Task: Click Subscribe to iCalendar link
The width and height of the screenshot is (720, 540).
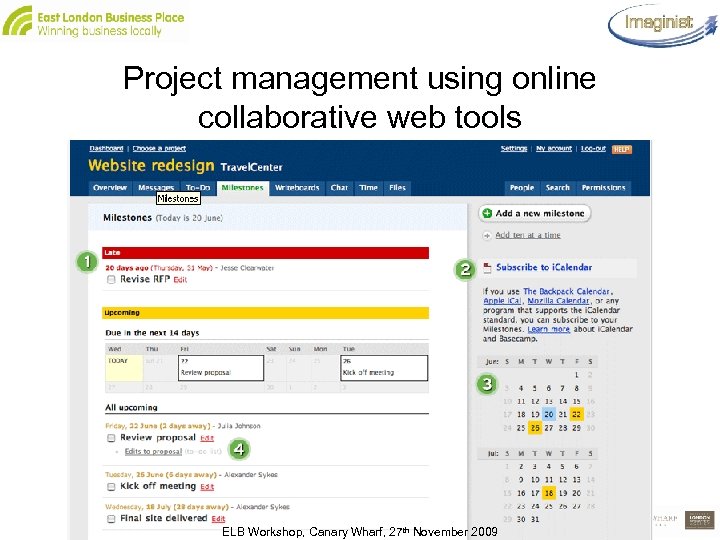Action: coord(544,267)
